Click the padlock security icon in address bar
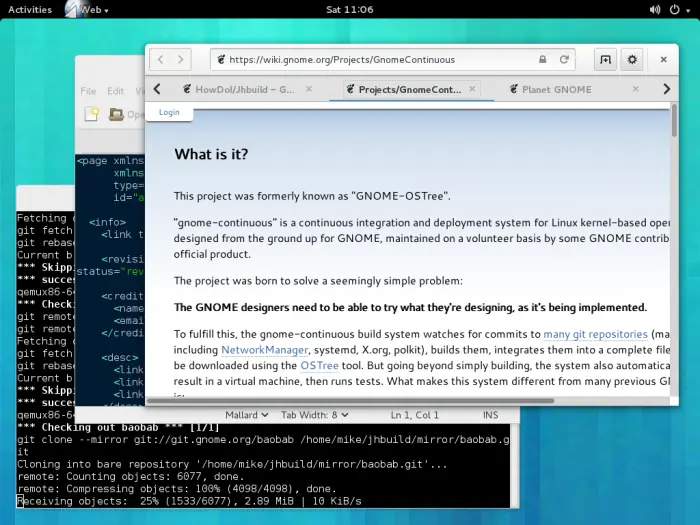Viewport: 700px width, 525px height. click(x=542, y=59)
